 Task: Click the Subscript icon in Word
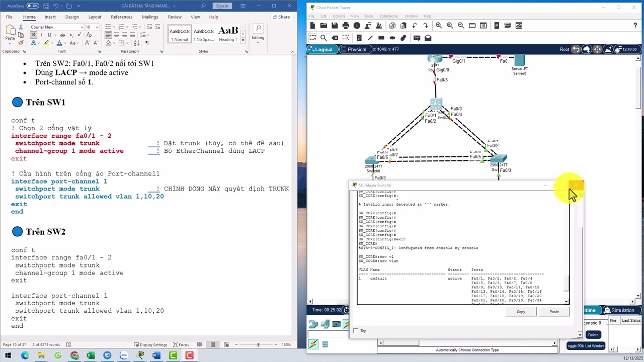click(x=70, y=35)
